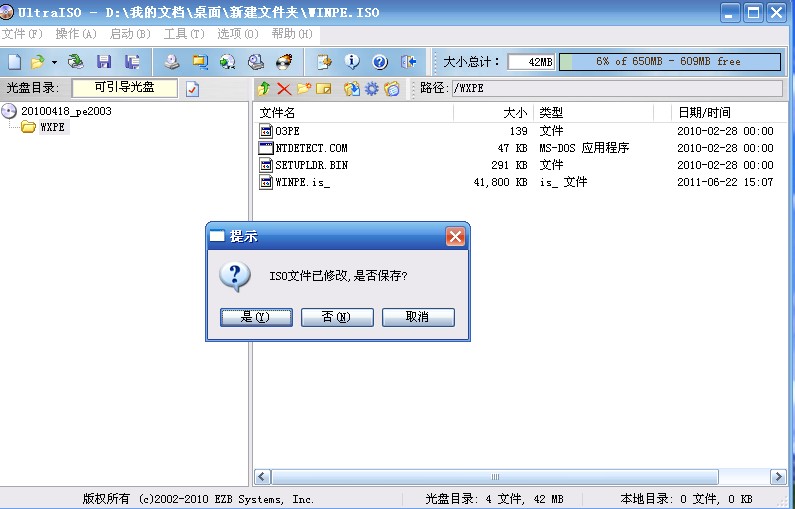The image size is (795, 509).
Task: Click the Rename file icon
Action: tap(323, 89)
